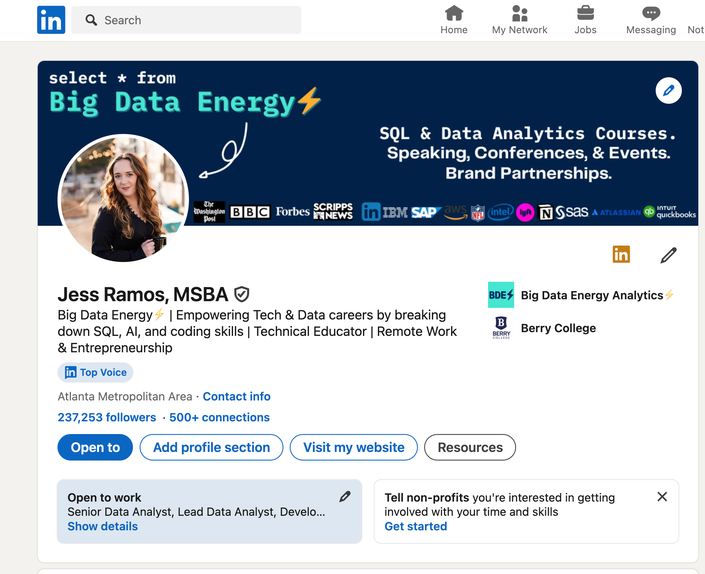Click the Lyft logo in banner
705x574 pixels.
click(x=525, y=213)
